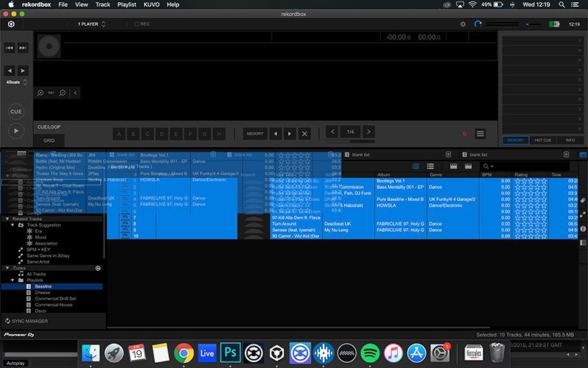The width and height of the screenshot is (588, 368).
Task: Select the Commercial DnB Set playlist
Action: coord(56,299)
